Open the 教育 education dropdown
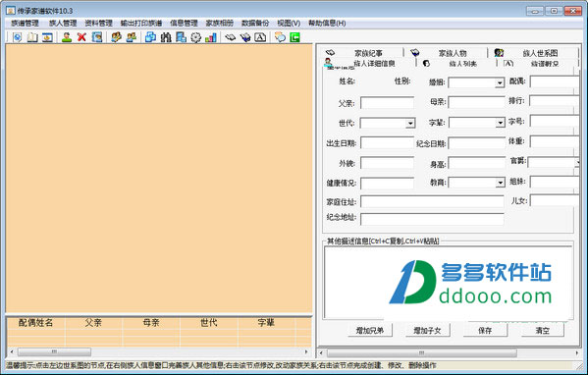The width and height of the screenshot is (588, 375). [500, 183]
